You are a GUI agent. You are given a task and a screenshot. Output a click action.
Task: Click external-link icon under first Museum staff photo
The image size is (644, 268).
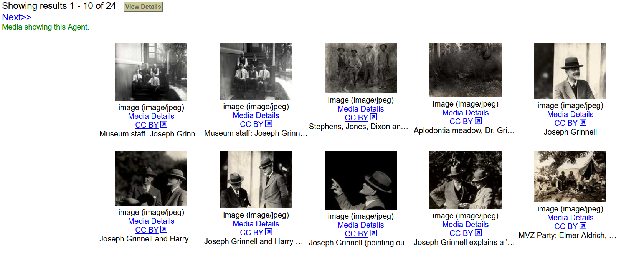[164, 125]
